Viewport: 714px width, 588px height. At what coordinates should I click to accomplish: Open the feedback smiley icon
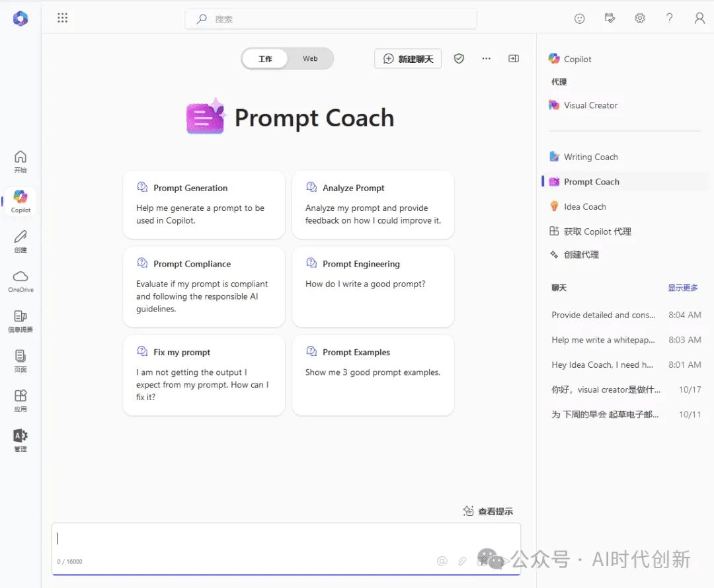(579, 19)
